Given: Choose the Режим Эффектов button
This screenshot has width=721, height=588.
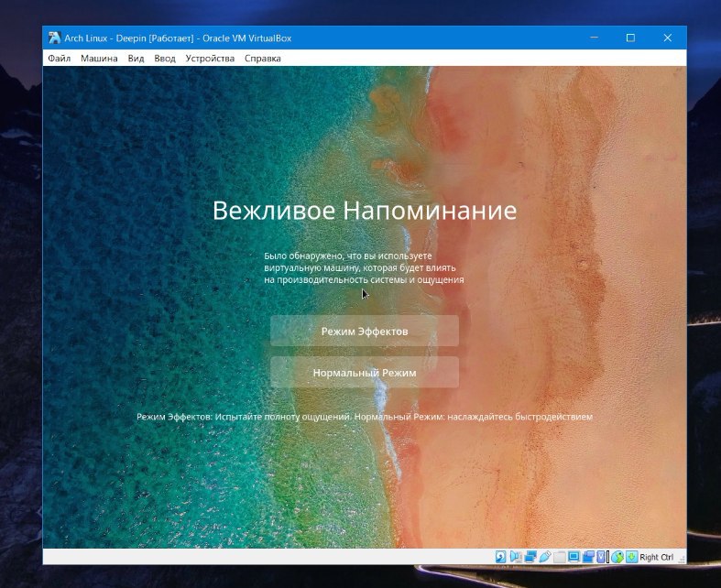Looking at the screenshot, I should 365,331.
